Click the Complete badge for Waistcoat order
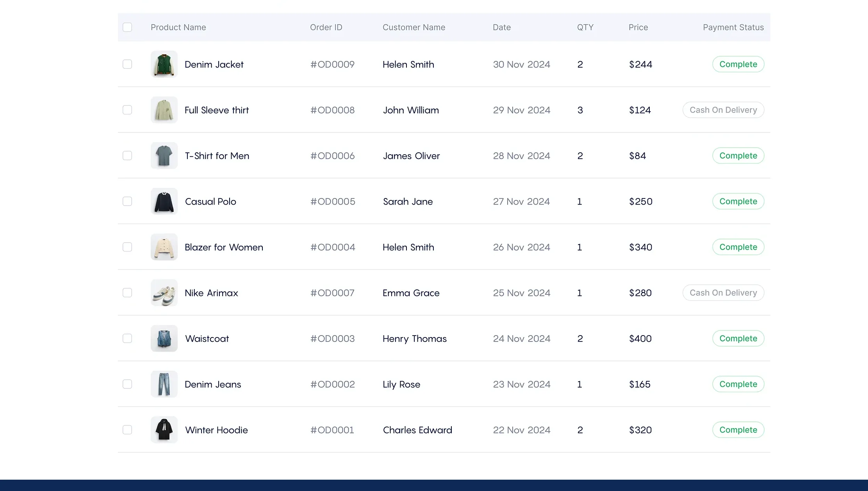Image resolution: width=868 pixels, height=491 pixels. [x=738, y=338]
